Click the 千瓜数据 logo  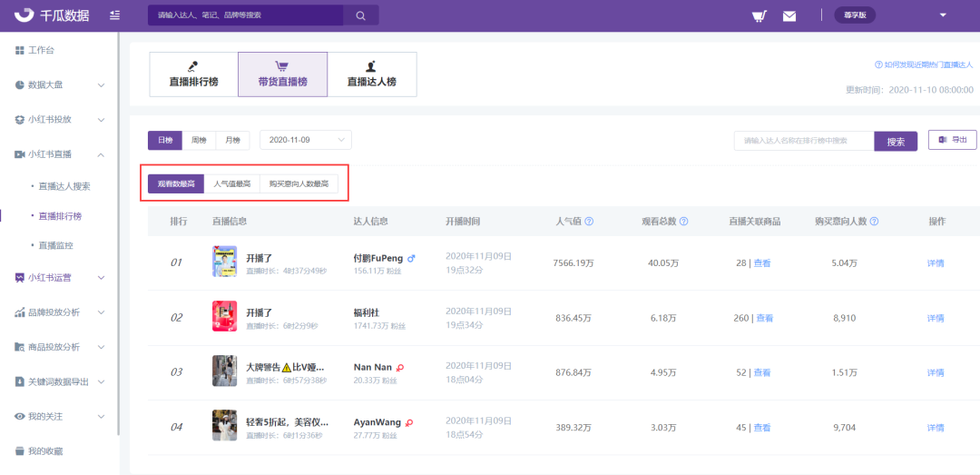(x=52, y=15)
